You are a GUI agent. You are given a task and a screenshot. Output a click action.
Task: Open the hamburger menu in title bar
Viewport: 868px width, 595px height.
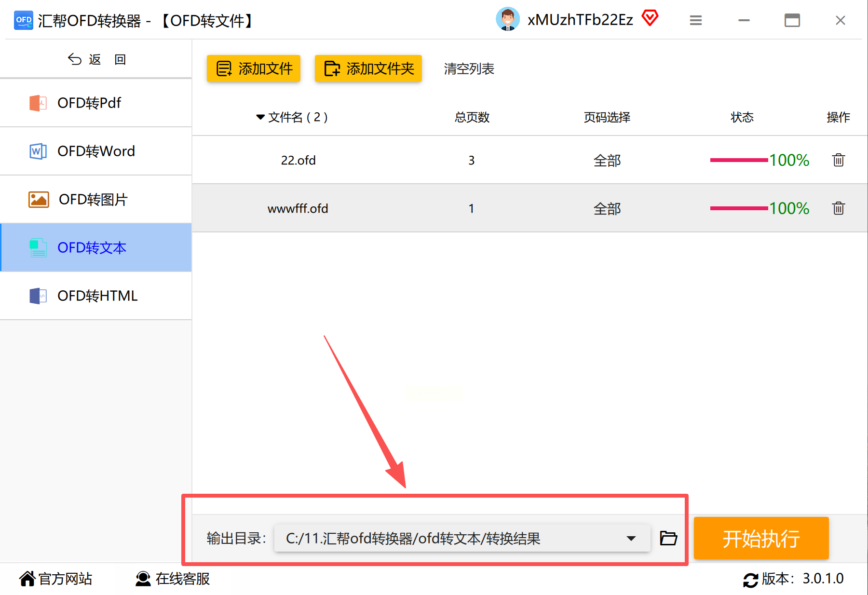point(696,20)
